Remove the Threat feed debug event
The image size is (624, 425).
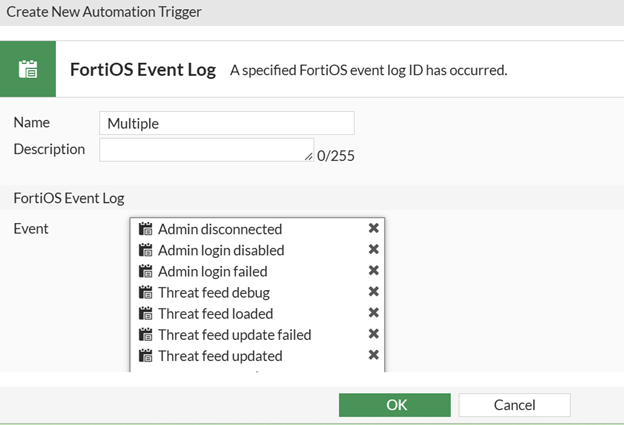pyautogui.click(x=374, y=292)
